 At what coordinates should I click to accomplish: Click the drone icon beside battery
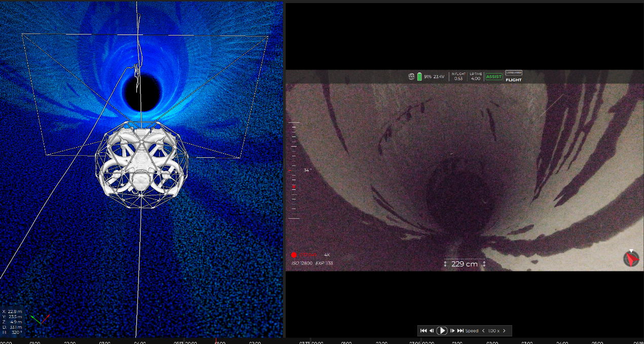tap(411, 77)
